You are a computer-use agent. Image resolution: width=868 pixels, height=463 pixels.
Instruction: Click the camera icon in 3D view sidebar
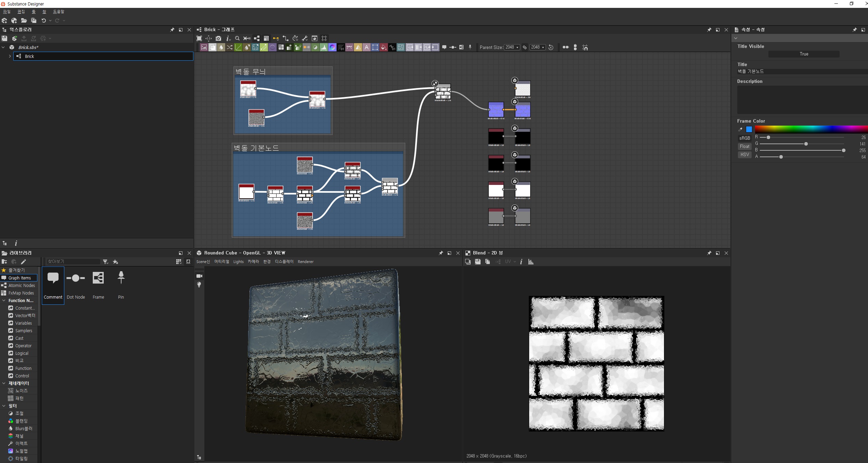click(x=199, y=276)
